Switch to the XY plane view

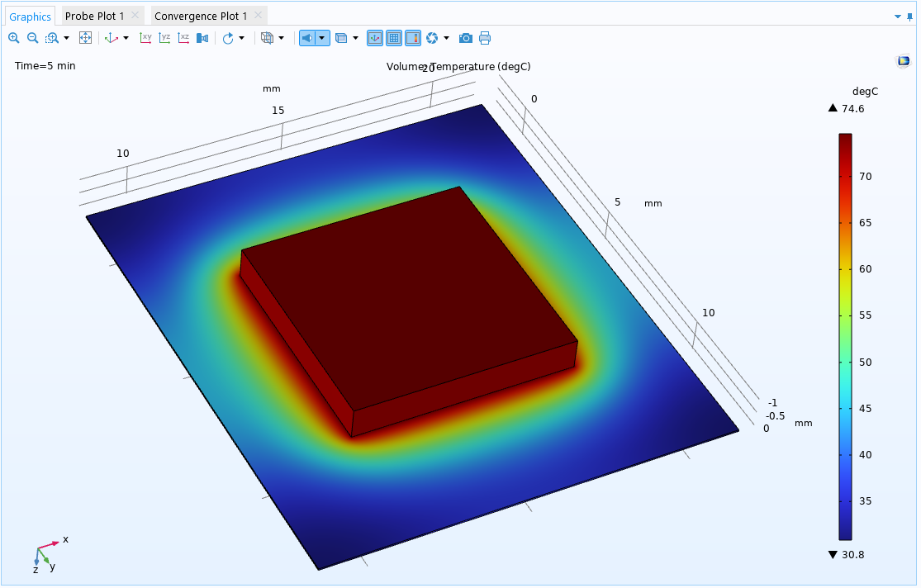click(146, 38)
